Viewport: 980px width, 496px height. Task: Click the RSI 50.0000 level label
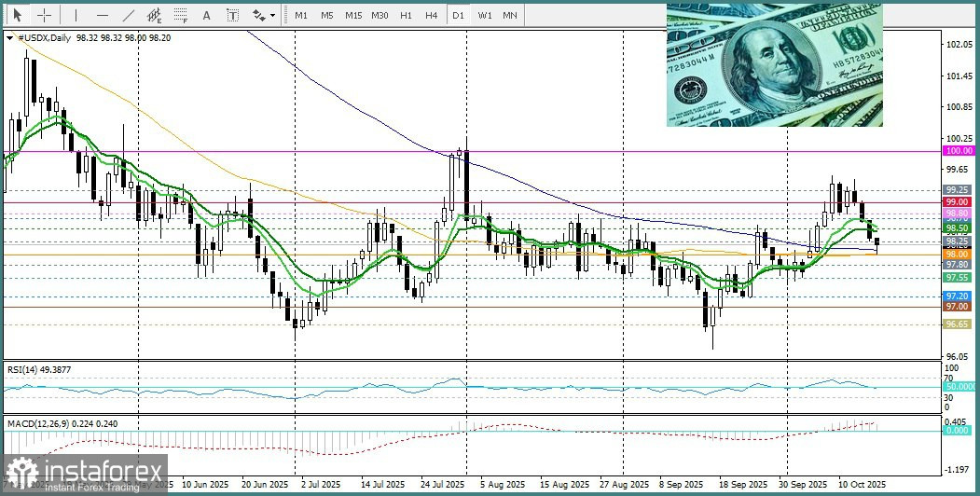959,387
